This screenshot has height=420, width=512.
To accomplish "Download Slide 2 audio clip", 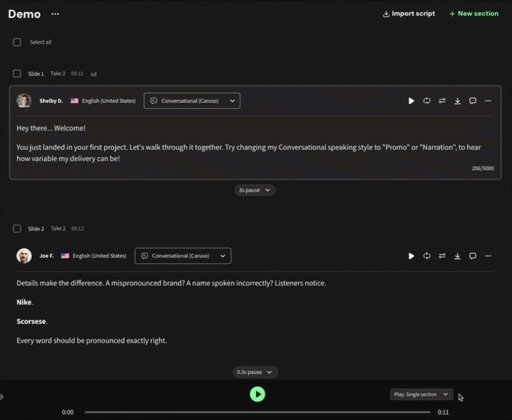I will click(458, 256).
